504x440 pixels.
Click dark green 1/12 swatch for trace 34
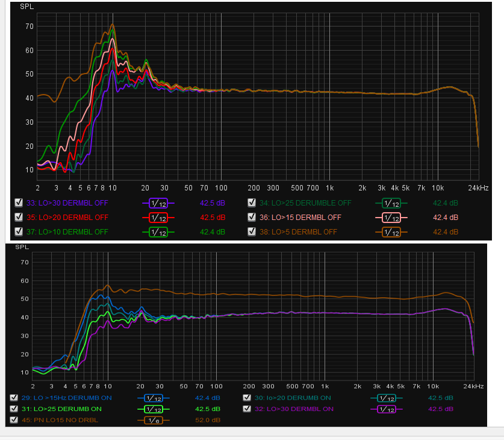[391, 203]
